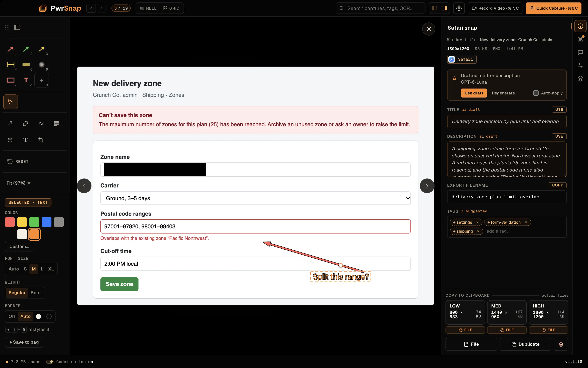
Task: Select the yellow arrow preset 3
Action: click(x=42, y=49)
